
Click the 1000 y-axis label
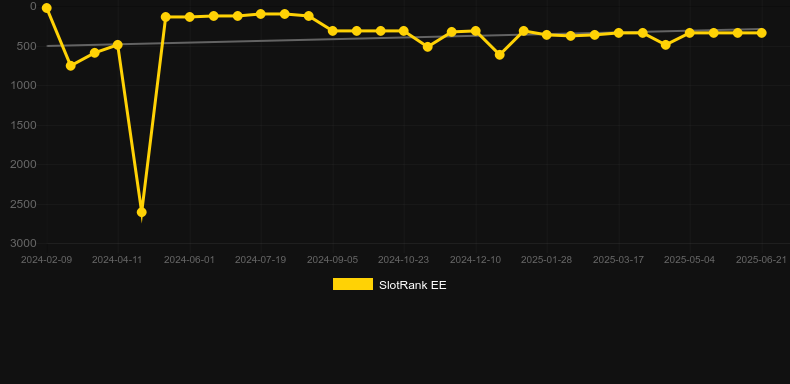pyautogui.click(x=24, y=85)
